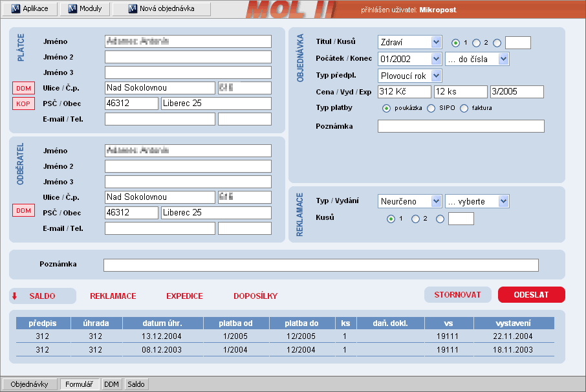
Task: Click the STORNOVAT cancel button
Action: click(x=457, y=295)
